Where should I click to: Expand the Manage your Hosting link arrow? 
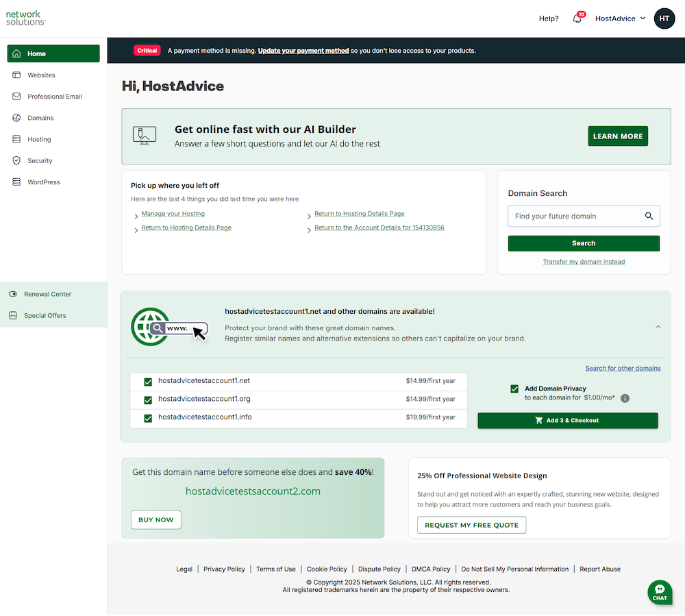coord(136,216)
